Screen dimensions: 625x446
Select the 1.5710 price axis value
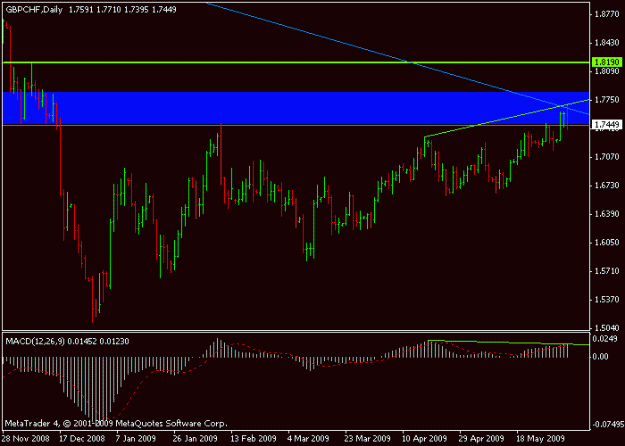[x=607, y=271]
